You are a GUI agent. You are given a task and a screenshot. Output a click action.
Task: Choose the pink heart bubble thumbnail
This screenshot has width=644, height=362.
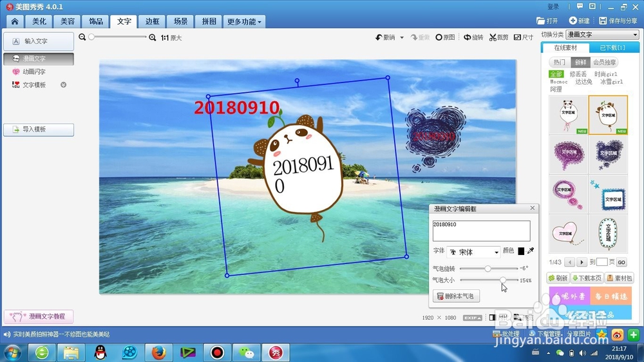click(x=569, y=233)
